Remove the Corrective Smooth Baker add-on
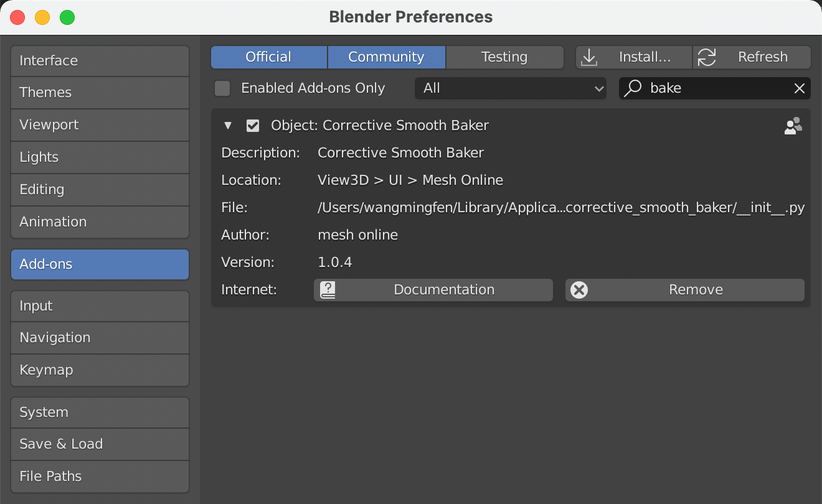The width and height of the screenshot is (822, 504). 685,290
